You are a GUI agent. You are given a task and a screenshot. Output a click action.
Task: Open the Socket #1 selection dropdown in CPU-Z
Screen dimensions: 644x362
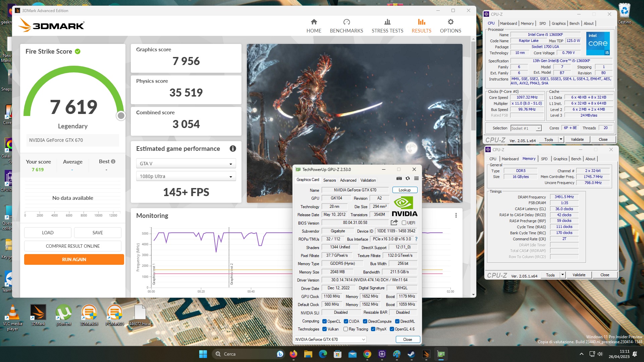(526, 128)
